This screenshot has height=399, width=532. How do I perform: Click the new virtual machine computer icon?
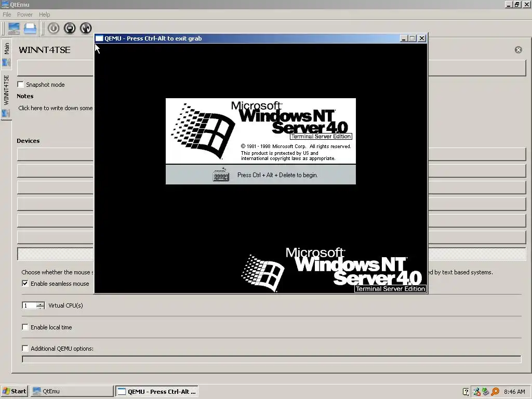click(x=14, y=28)
